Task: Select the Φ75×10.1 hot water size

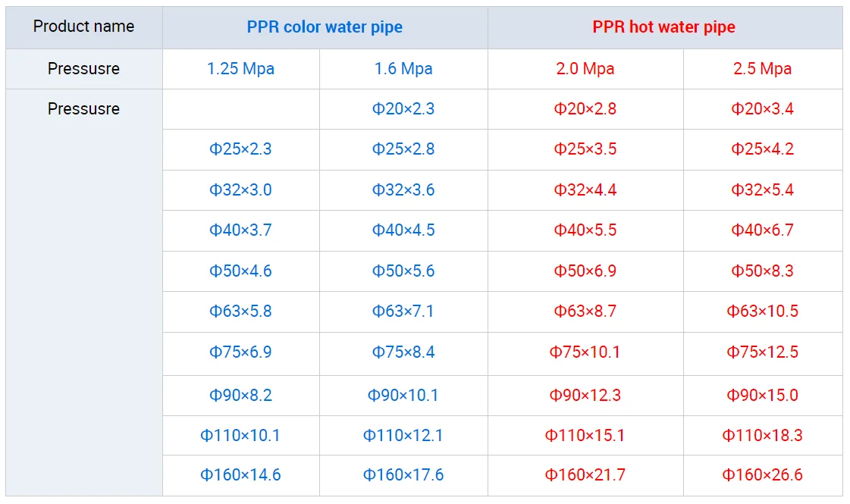Action: (585, 352)
